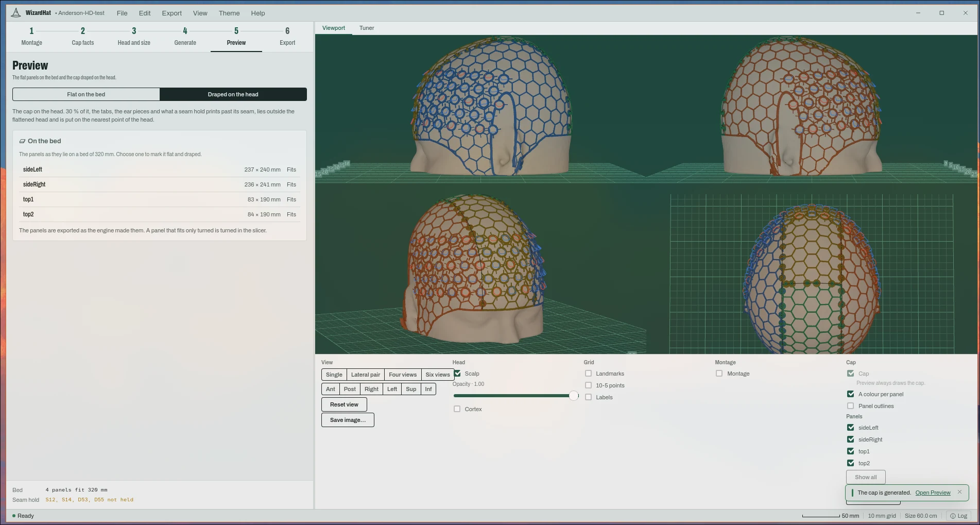Select the Sup view button
The width and height of the screenshot is (980, 525).
point(411,389)
